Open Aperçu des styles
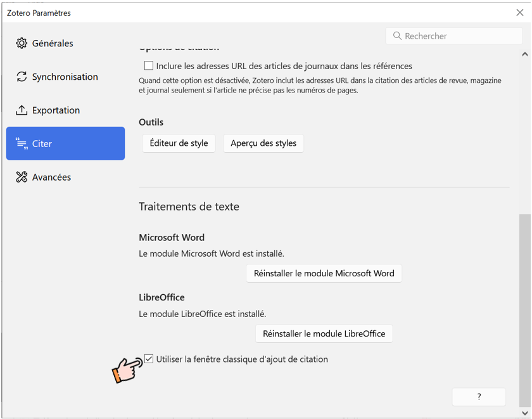 pyautogui.click(x=263, y=143)
